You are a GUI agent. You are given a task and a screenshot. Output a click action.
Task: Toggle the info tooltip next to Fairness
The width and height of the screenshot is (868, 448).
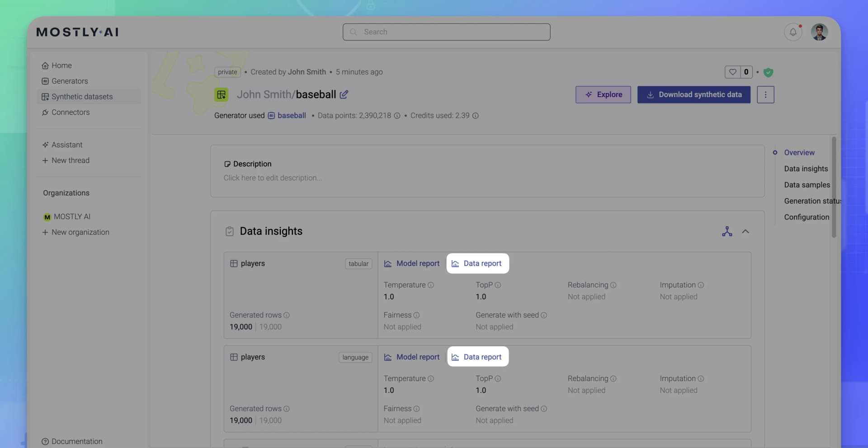pyautogui.click(x=417, y=315)
